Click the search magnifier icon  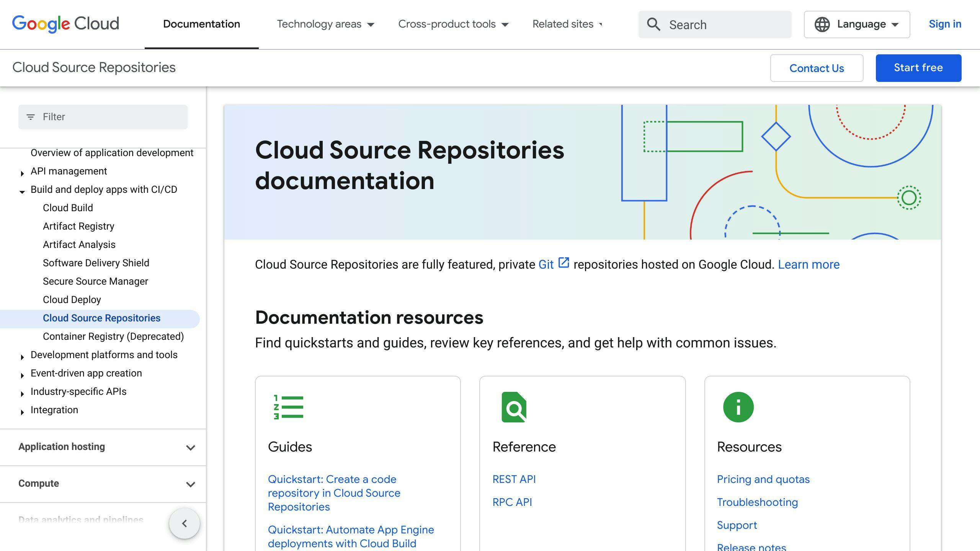point(653,24)
